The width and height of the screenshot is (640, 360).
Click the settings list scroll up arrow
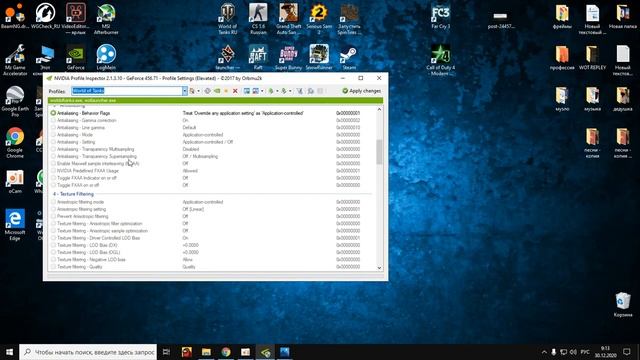coord(379,109)
